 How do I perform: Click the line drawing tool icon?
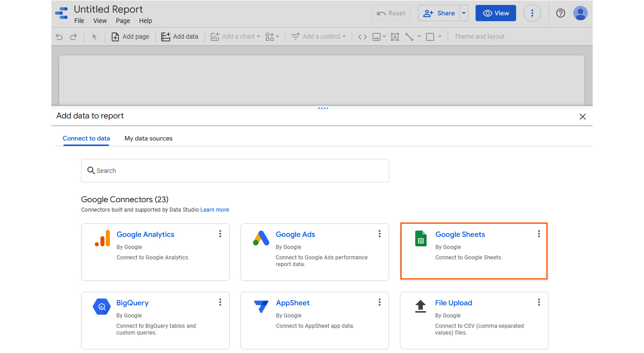pos(409,37)
